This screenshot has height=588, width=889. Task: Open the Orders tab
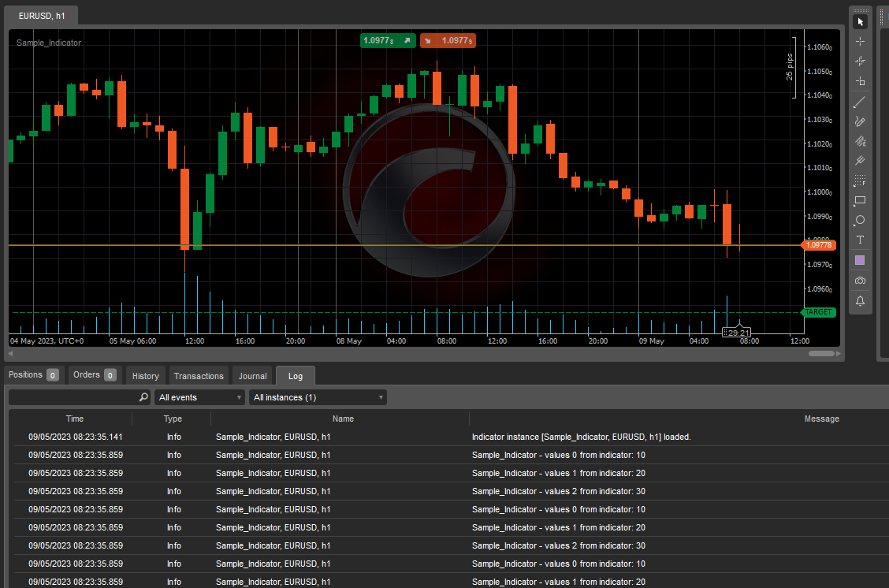[x=95, y=375]
